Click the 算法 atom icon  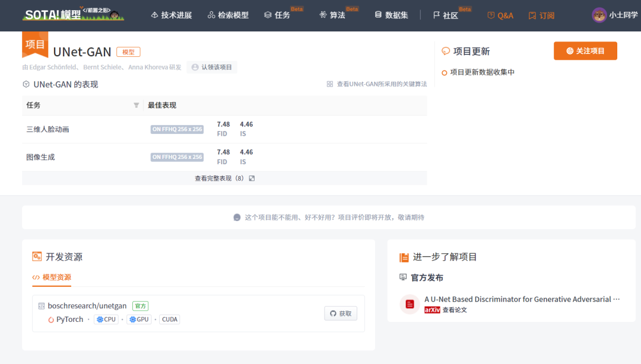(323, 15)
